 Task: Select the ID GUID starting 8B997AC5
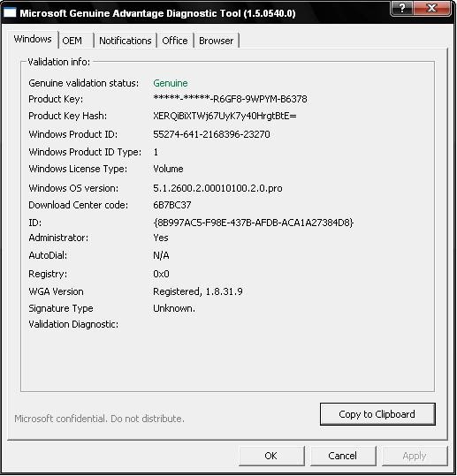pos(254,223)
